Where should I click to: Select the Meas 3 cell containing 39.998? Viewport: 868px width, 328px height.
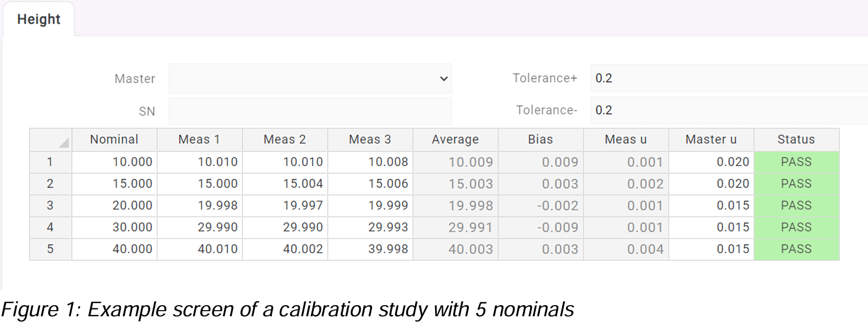[370, 249]
